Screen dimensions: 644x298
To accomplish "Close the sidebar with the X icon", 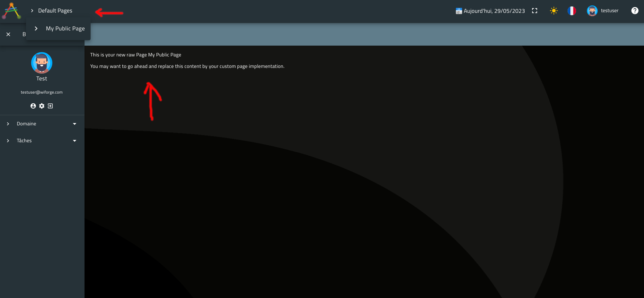I will point(8,34).
